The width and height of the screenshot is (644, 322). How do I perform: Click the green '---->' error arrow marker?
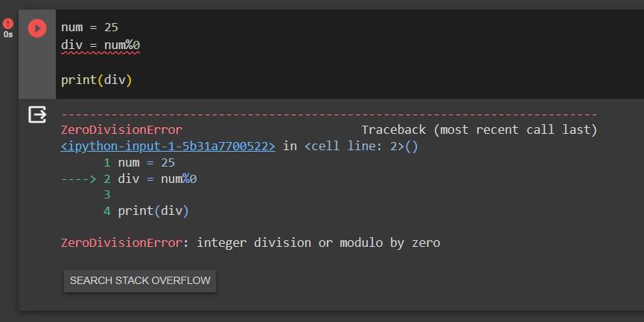(x=78, y=178)
